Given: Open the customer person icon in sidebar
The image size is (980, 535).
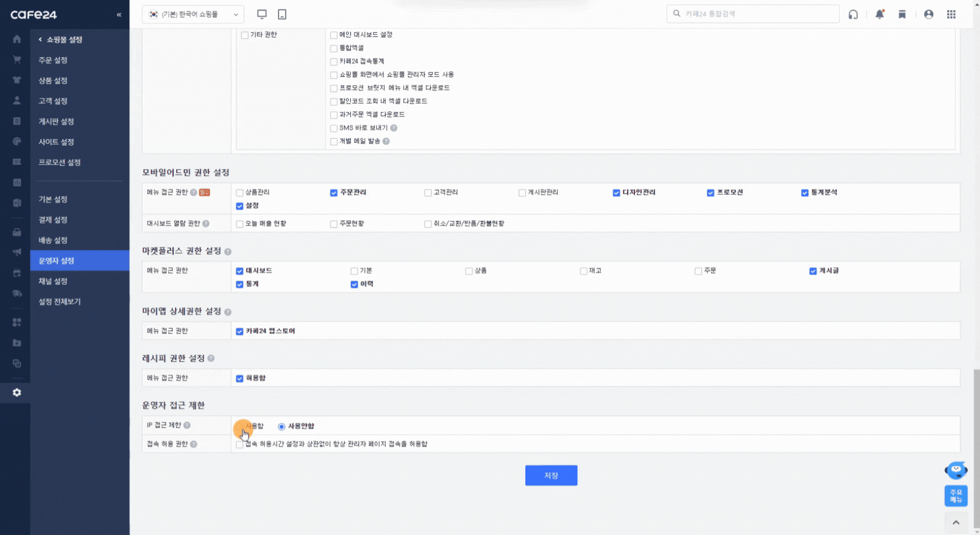Looking at the screenshot, I should coord(17,100).
